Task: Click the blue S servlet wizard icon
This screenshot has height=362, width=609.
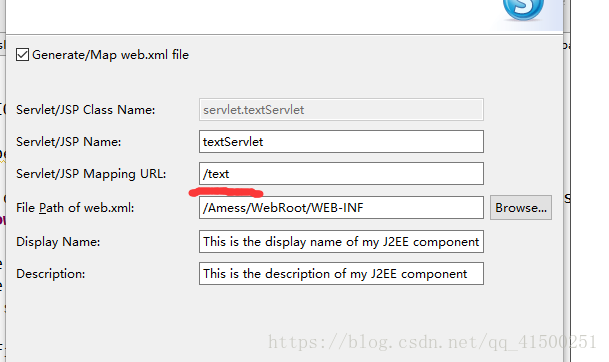Action: coord(523,9)
